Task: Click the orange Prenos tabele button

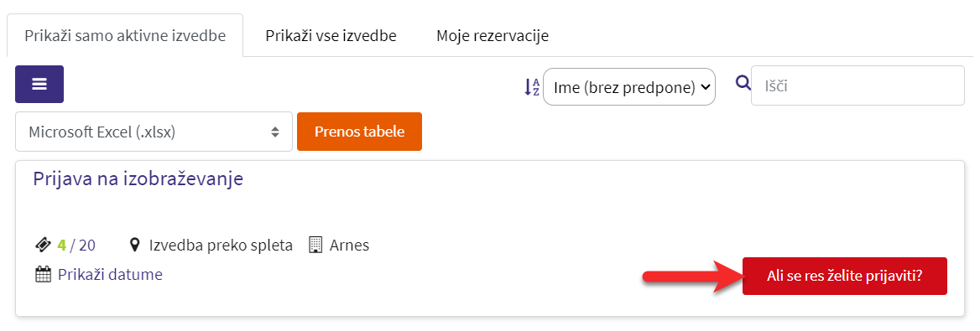Action: coord(359,132)
